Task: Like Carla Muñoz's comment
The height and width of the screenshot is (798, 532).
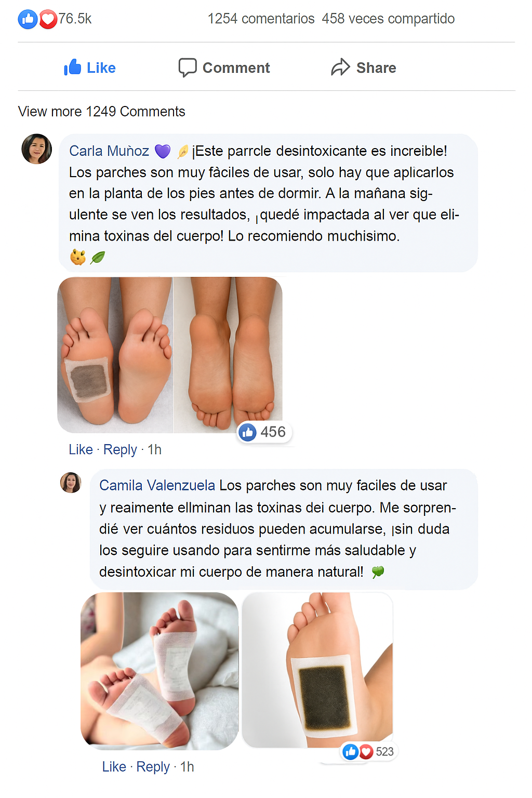Action: 81,449
